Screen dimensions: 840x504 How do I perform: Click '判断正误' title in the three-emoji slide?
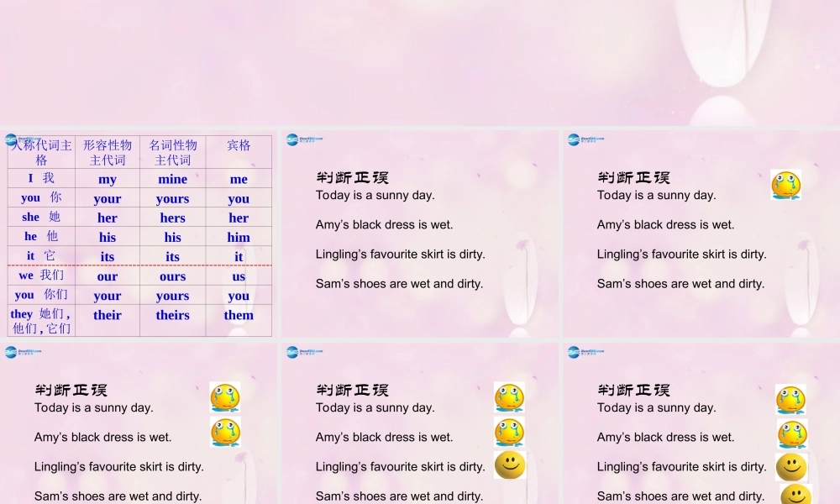[352, 390]
